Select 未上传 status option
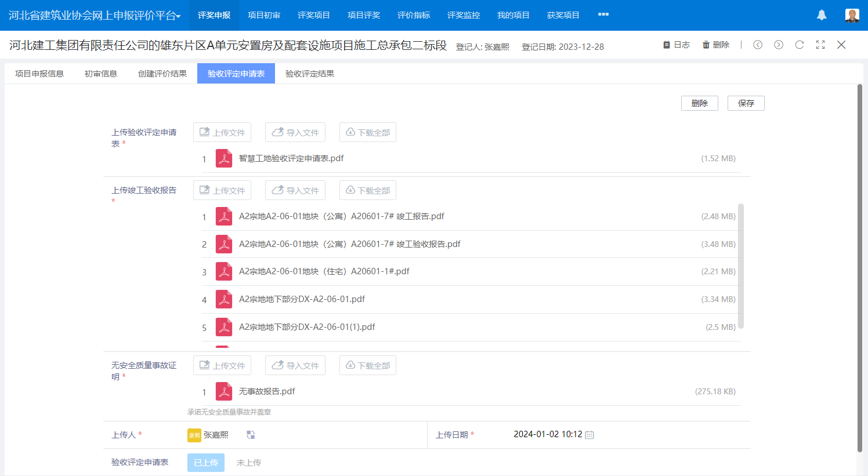This screenshot has height=476, width=868. coord(249,463)
